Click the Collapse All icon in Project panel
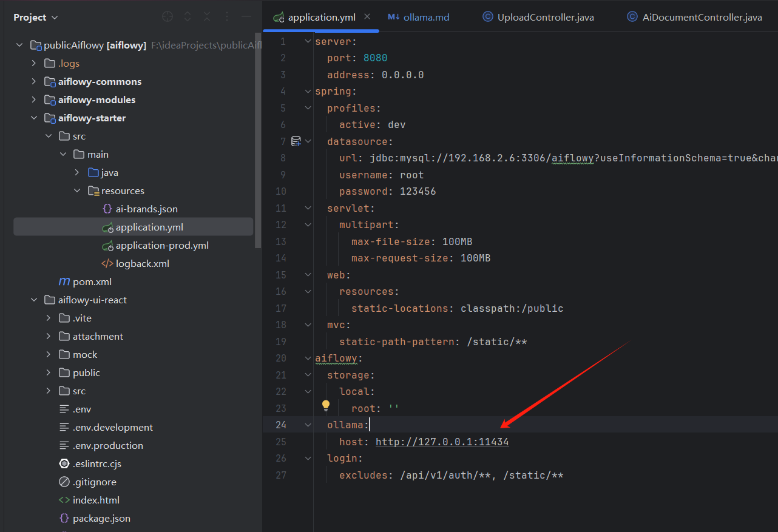Viewport: 778px width, 532px height. coord(207,17)
